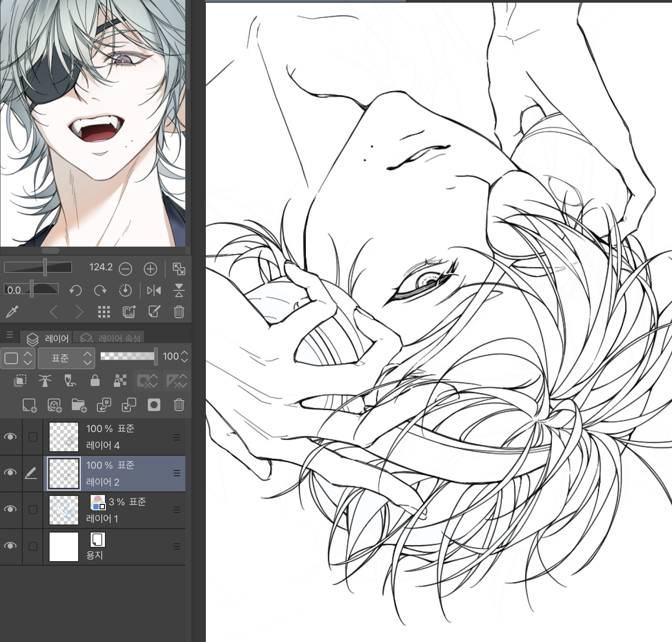The width and height of the screenshot is (672, 642).
Task: Open the layer palette color dropdown
Action: pyautogui.click(x=17, y=358)
